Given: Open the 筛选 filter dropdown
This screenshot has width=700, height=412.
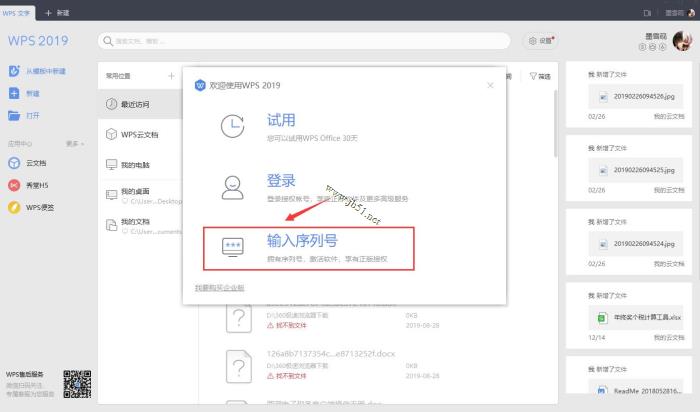Looking at the screenshot, I should coord(540,76).
